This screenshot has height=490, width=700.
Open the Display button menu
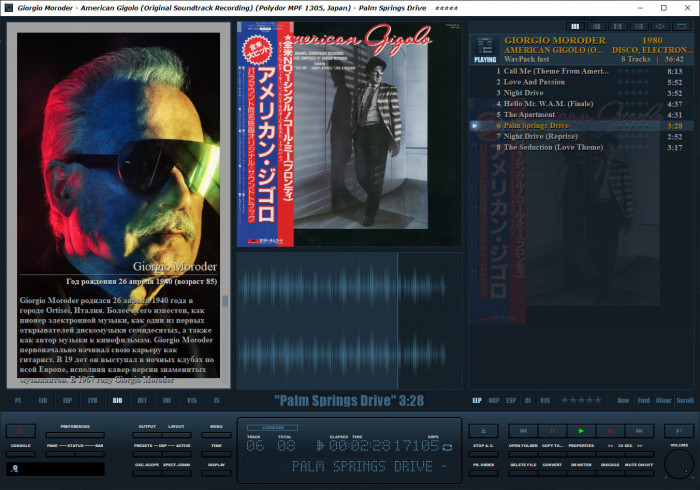pos(216,473)
